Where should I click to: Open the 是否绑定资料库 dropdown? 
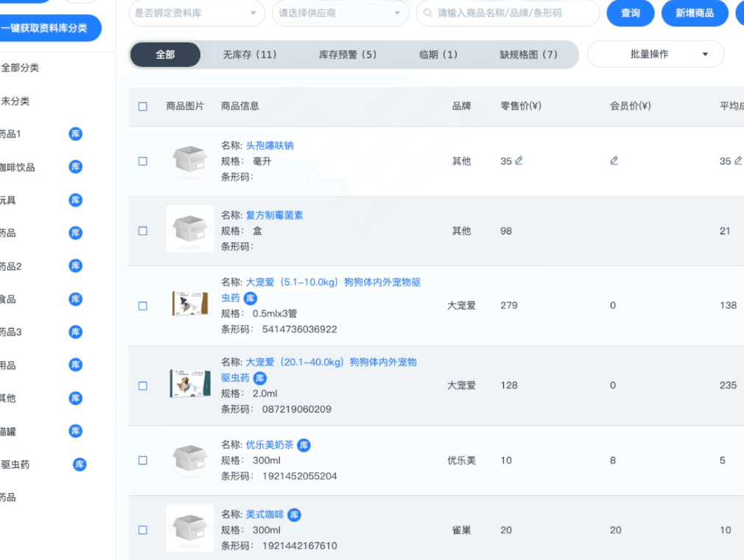(197, 13)
